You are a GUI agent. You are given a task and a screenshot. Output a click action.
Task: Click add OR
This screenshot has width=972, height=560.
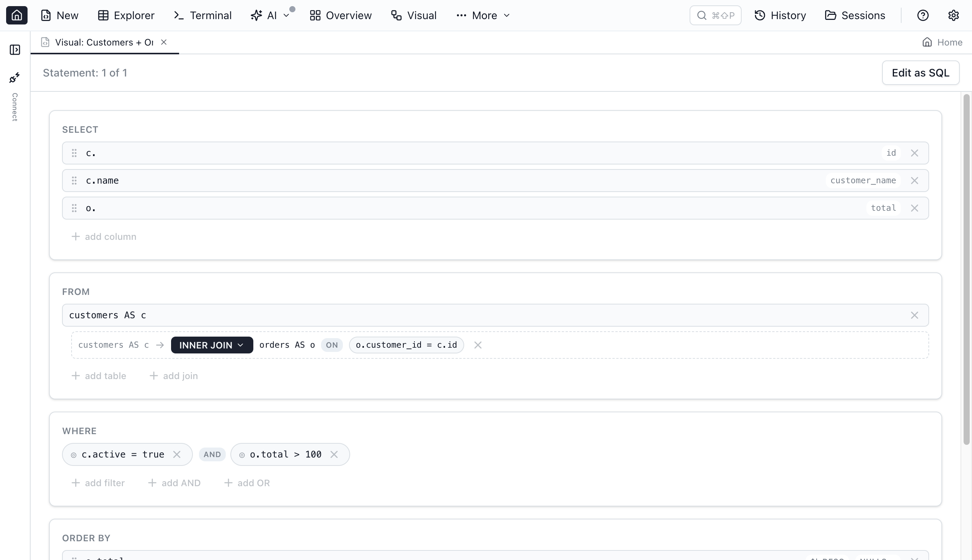click(247, 483)
